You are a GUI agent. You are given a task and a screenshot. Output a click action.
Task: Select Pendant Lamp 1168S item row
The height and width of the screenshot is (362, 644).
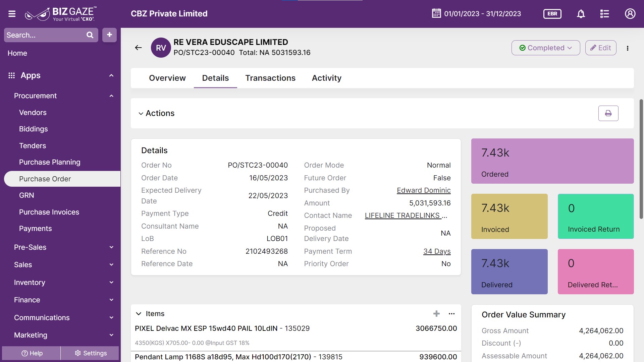(296, 357)
